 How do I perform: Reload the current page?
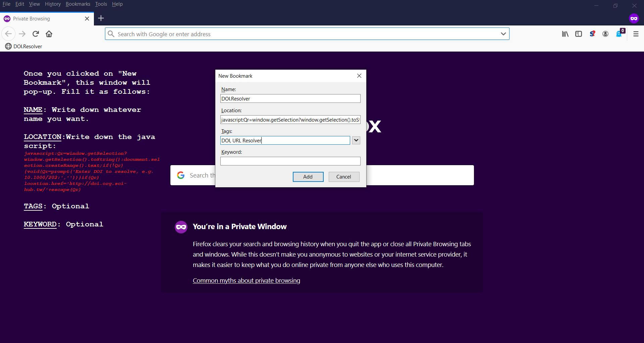(36, 34)
